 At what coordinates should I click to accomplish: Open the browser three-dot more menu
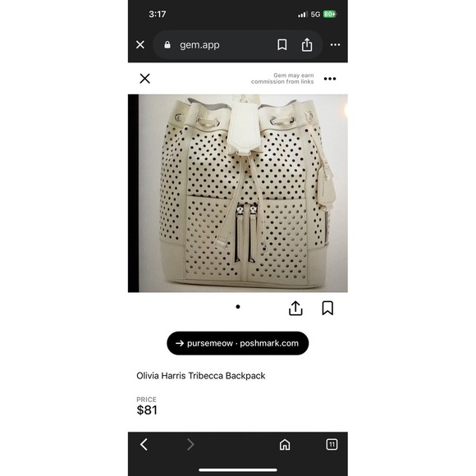(x=335, y=44)
